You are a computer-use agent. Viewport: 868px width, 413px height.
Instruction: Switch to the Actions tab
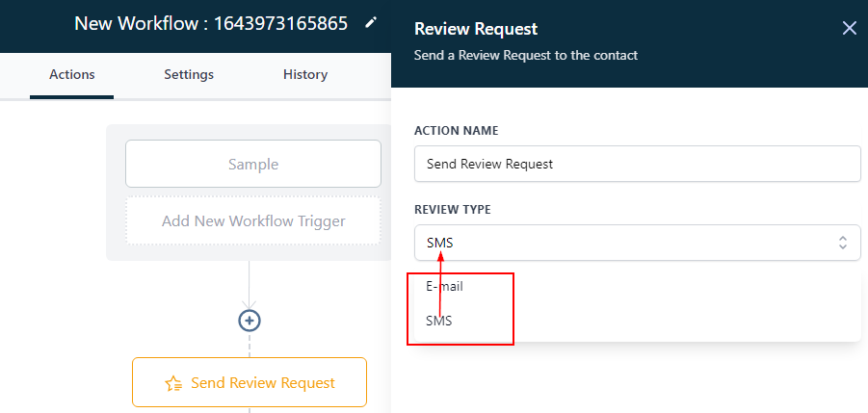pos(71,75)
